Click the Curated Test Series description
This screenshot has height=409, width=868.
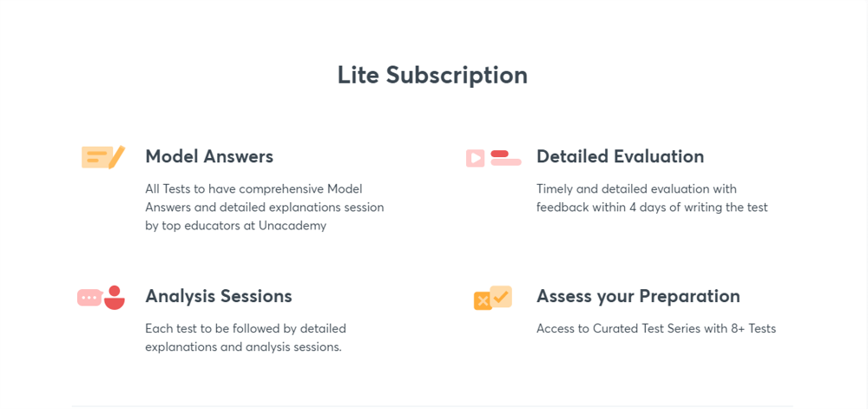coord(656,329)
